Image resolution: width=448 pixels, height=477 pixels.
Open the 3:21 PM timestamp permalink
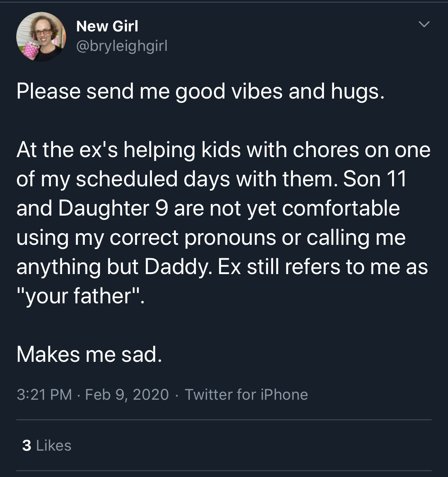click(x=44, y=394)
